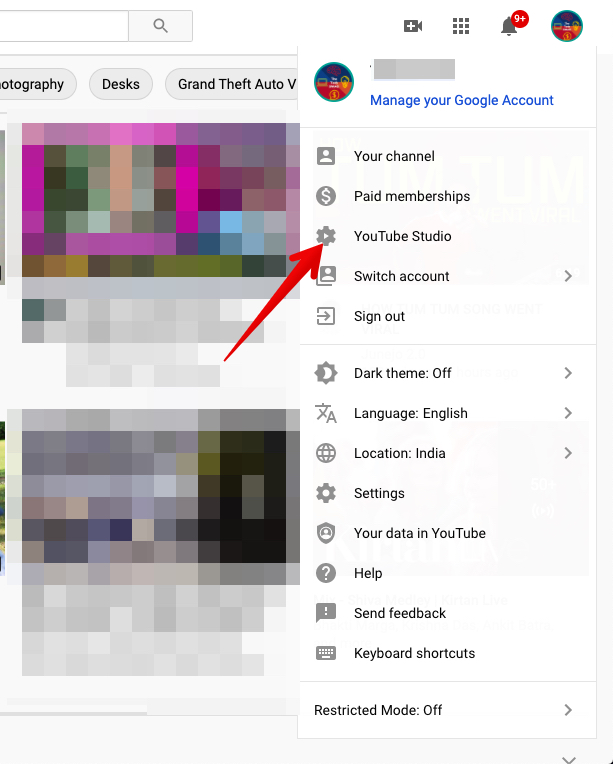Screen dimensions: 613x764
Task: Open the YouTube apps grid icon
Action: click(460, 26)
